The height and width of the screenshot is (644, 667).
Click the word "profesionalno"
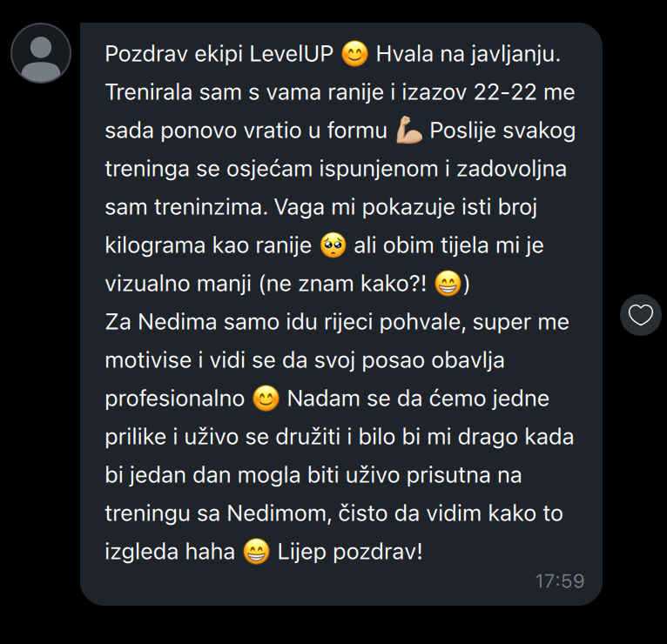(174, 399)
